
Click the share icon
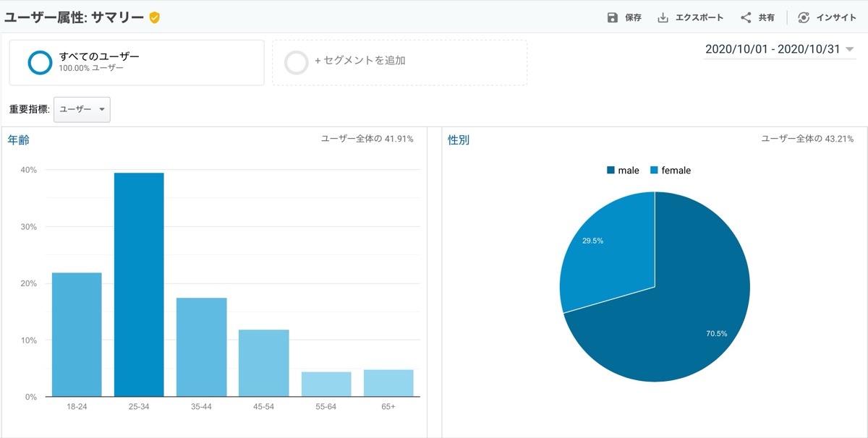(x=746, y=17)
